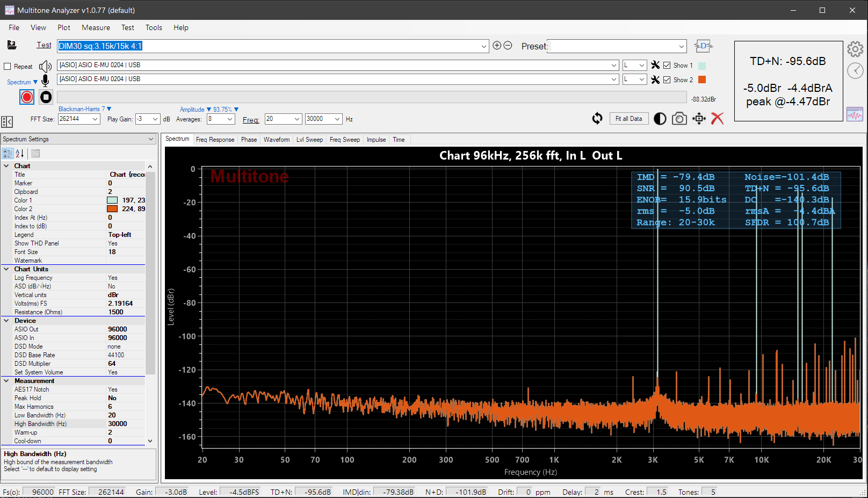Click the High Bandwidth (Hz) value field
868x498 pixels.
[126, 424]
